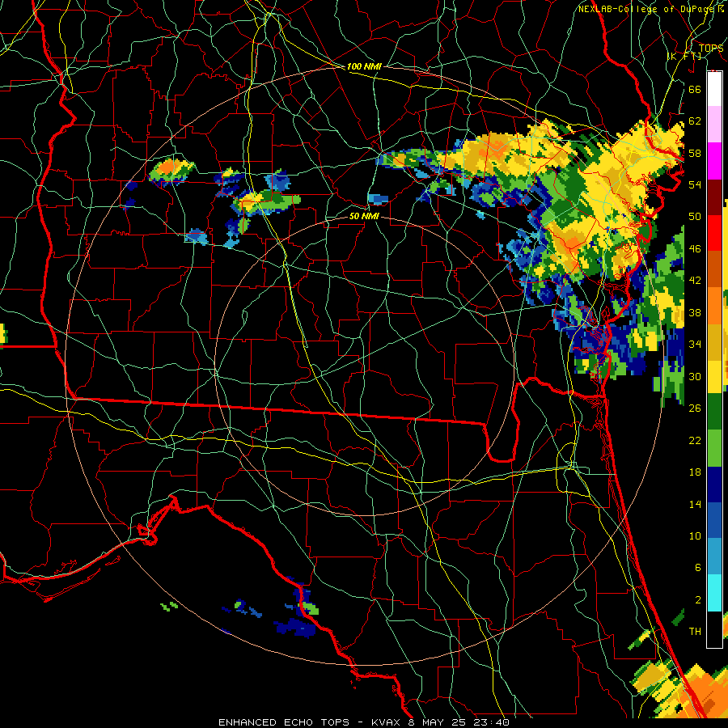Image resolution: width=728 pixels, height=728 pixels.
Task: Pick the cyan legend swatch near 2
Action: [714, 593]
